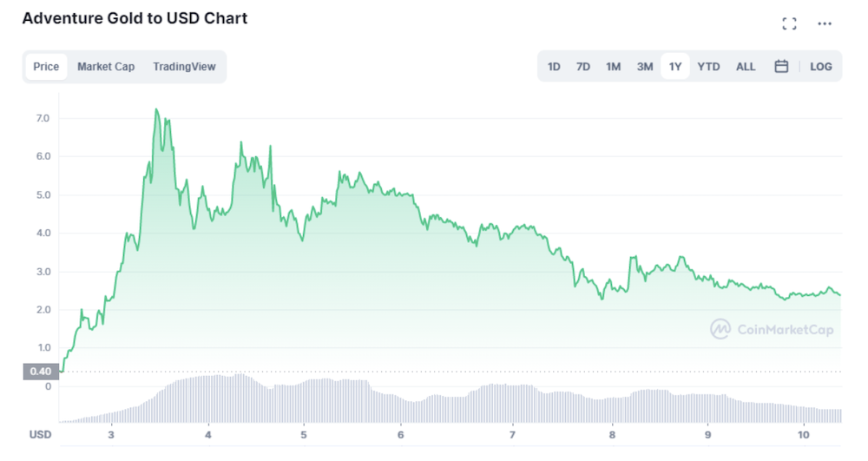Click the CoinMarketCap watermark logo
Screen dimensions: 868x461
[x=772, y=329]
